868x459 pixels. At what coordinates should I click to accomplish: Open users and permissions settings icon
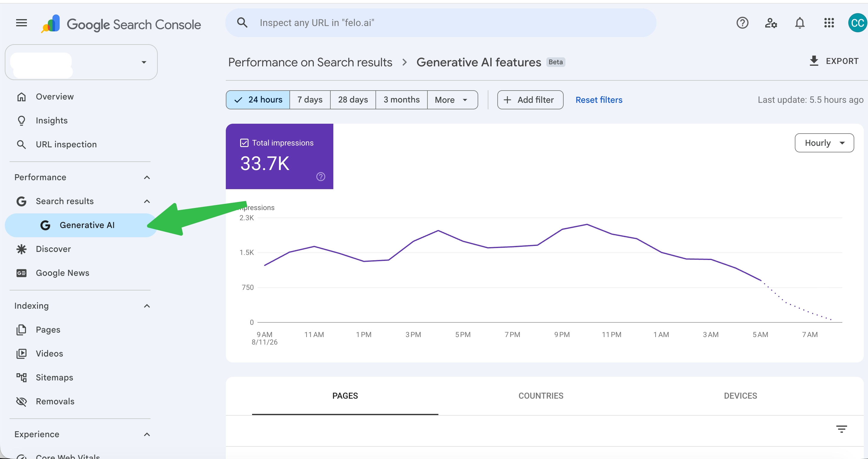coord(771,23)
